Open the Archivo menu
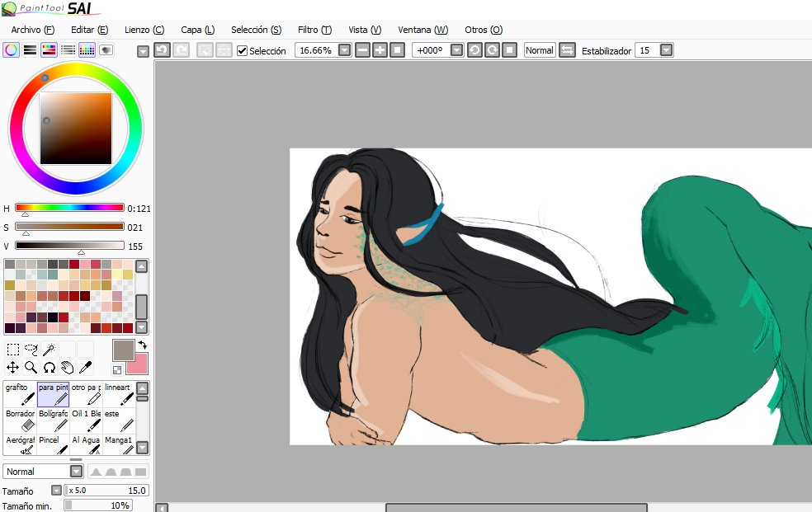Image resolution: width=812 pixels, height=512 pixels. (x=33, y=30)
